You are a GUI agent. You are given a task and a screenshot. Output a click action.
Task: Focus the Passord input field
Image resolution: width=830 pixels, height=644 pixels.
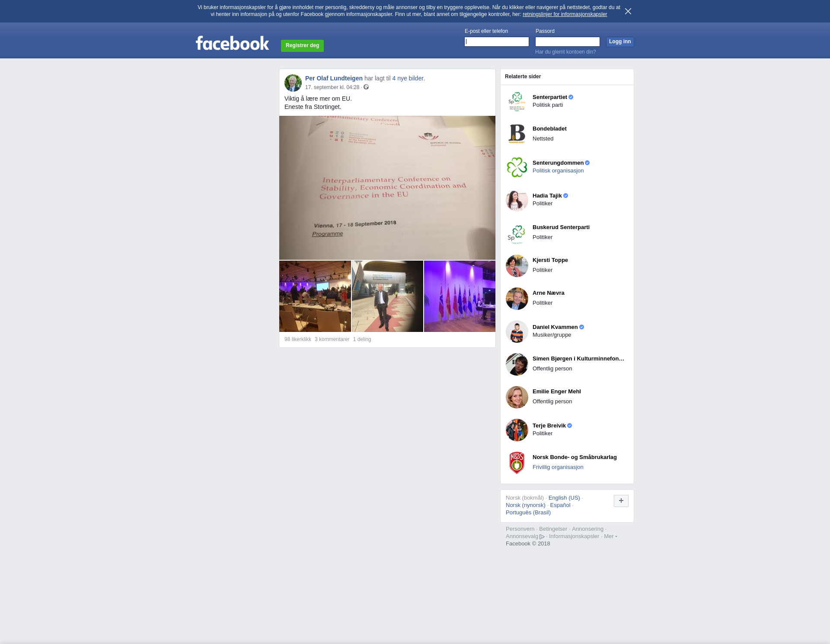click(x=568, y=42)
